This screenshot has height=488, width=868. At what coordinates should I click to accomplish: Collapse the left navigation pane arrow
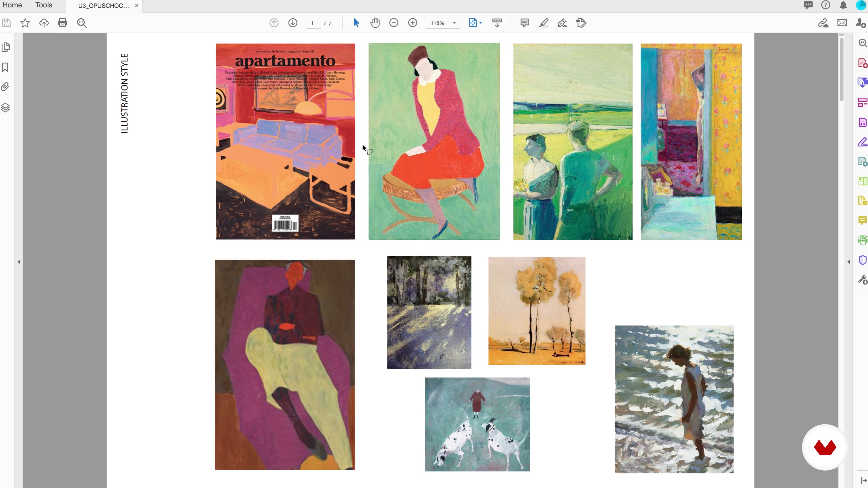point(19,262)
